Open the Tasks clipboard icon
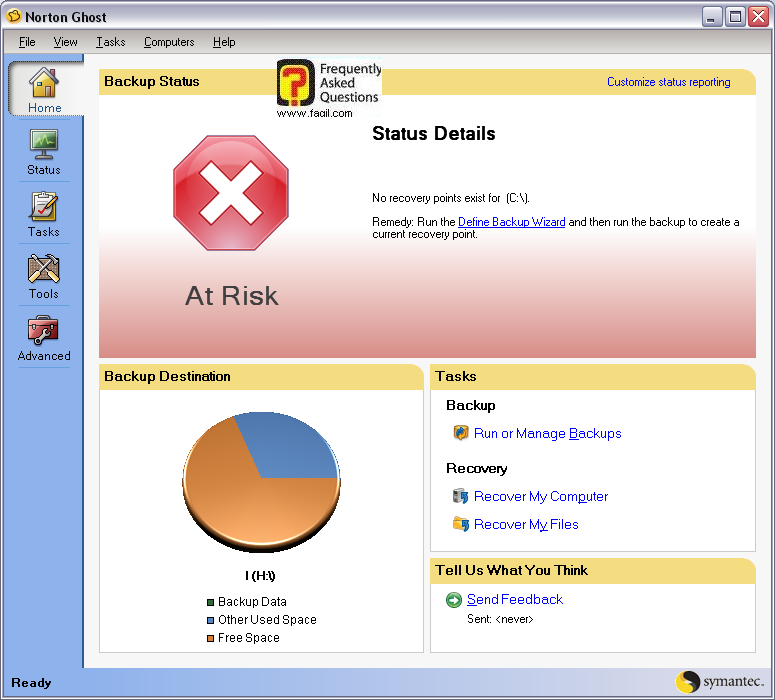775x700 pixels. 43,207
